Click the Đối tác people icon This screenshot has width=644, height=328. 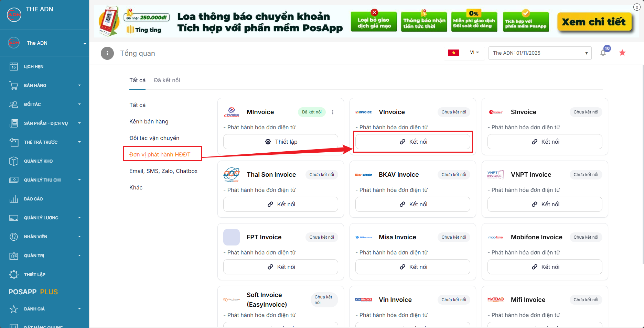[x=14, y=105]
